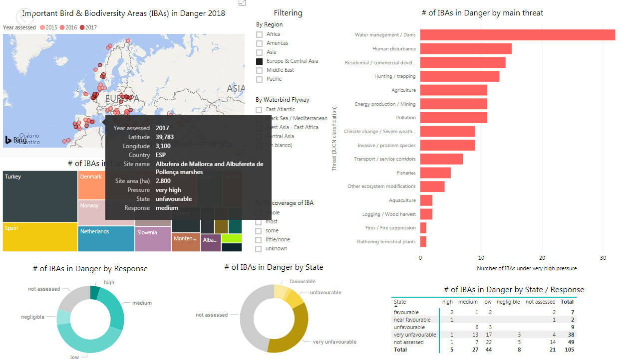639x364 pixels.
Task: Click the Norway treemap tile
Action: click(x=91, y=213)
